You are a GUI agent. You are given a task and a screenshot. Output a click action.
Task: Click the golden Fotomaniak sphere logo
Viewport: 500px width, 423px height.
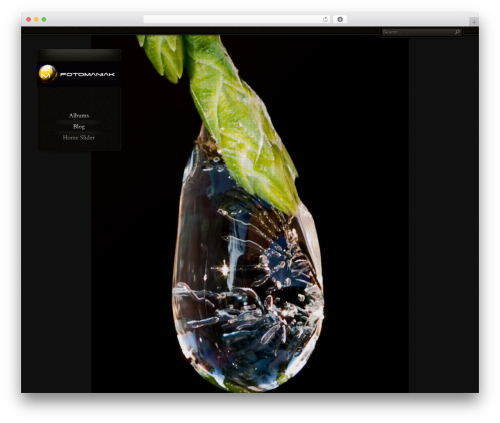click(x=48, y=73)
